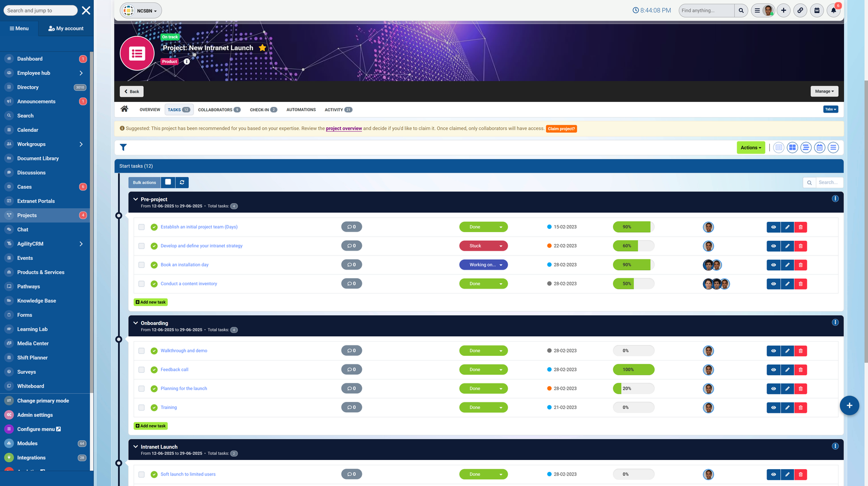
Task: Click the 60% progress bar
Action: 633,246
